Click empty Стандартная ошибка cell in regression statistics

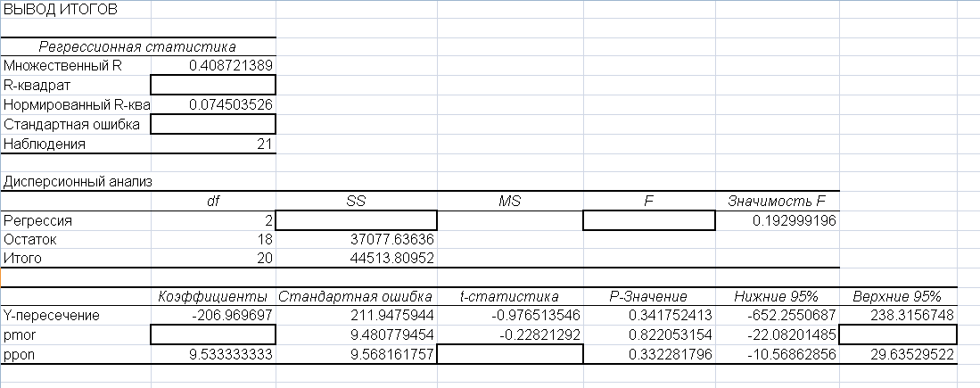click(x=213, y=124)
